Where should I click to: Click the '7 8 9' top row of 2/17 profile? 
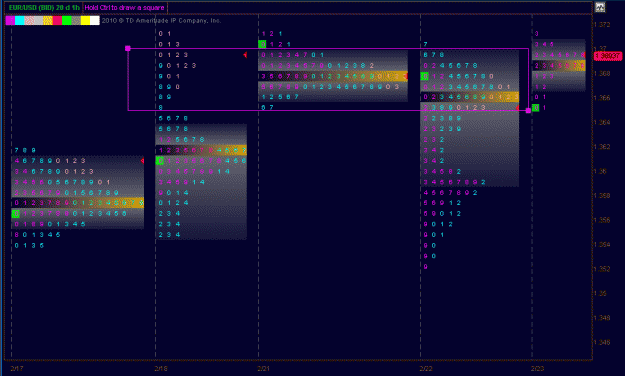(x=25, y=150)
